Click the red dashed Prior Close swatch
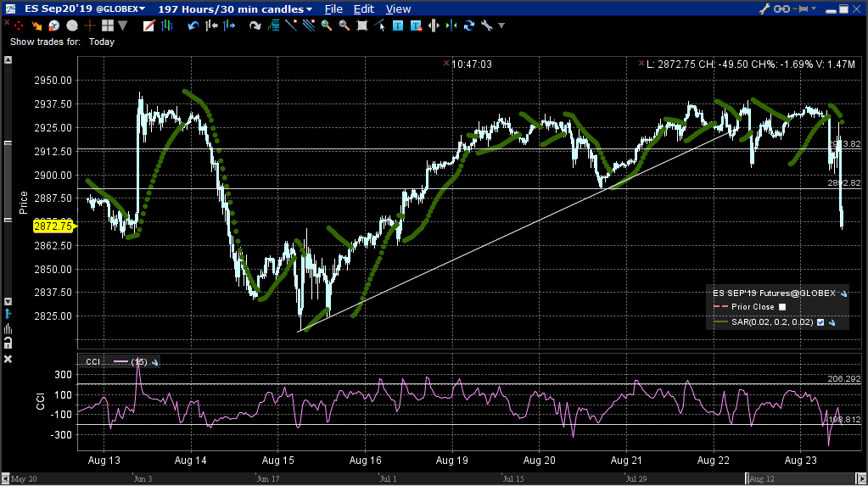This screenshot has width=868, height=486. (x=720, y=307)
